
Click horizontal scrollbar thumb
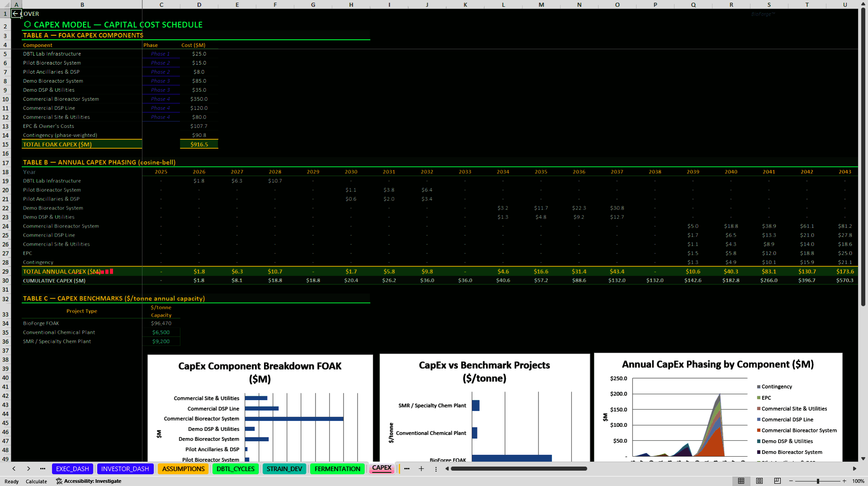tap(519, 469)
